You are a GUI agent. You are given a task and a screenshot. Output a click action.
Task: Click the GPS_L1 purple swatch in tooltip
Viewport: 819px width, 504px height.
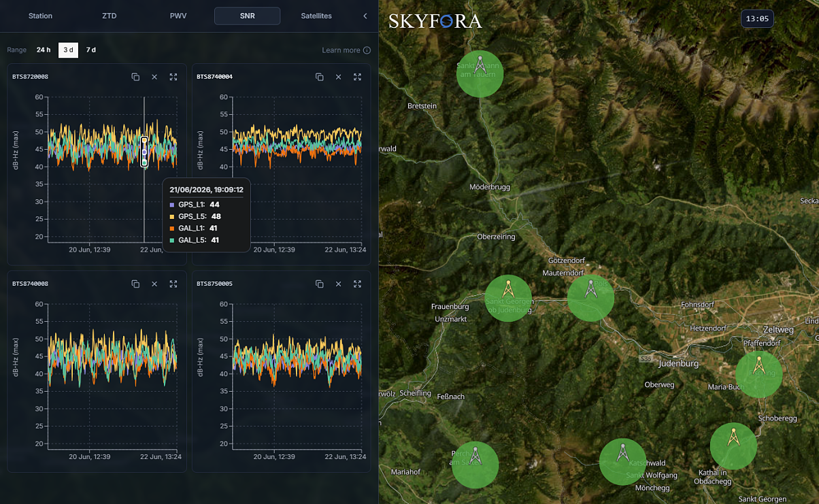coord(172,205)
